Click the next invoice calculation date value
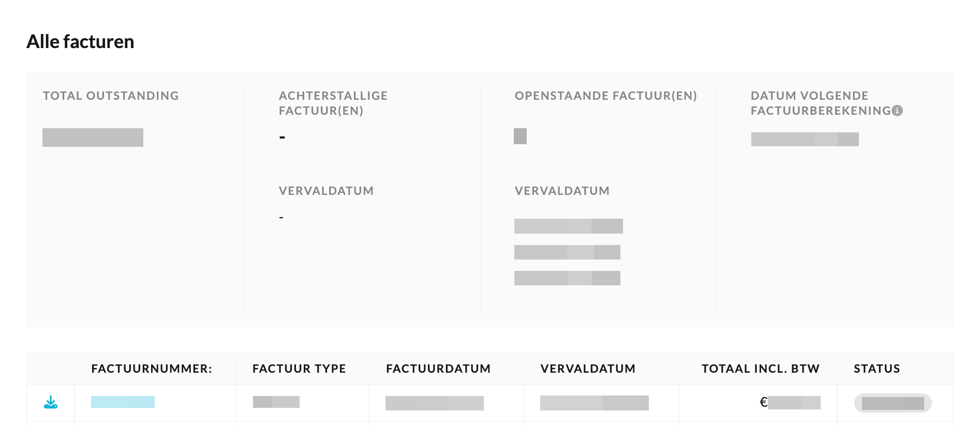The height and width of the screenshot is (427, 980). tap(805, 139)
